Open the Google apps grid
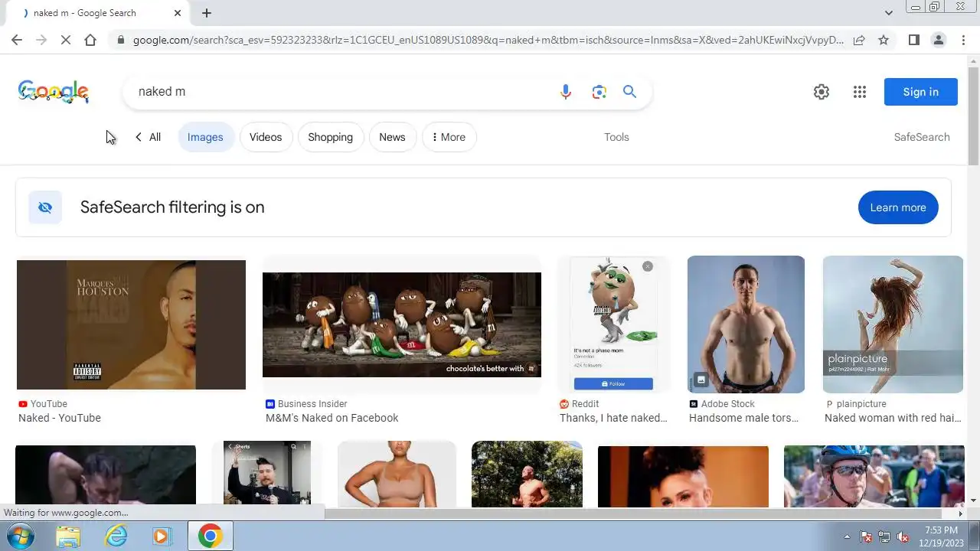The height and width of the screenshot is (551, 980). [860, 92]
